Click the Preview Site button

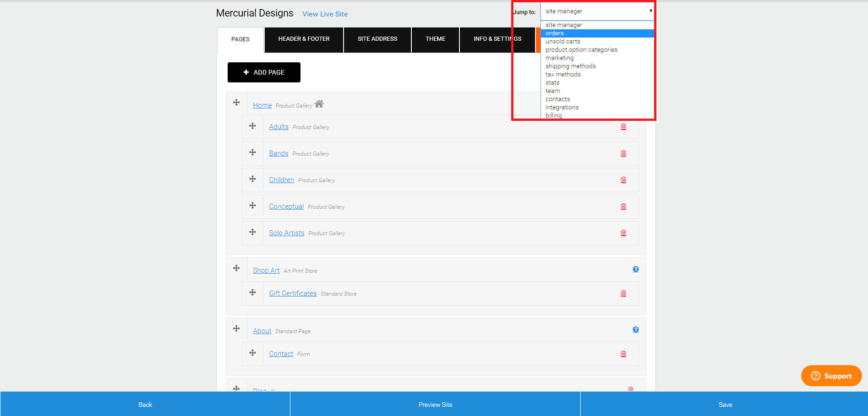435,404
